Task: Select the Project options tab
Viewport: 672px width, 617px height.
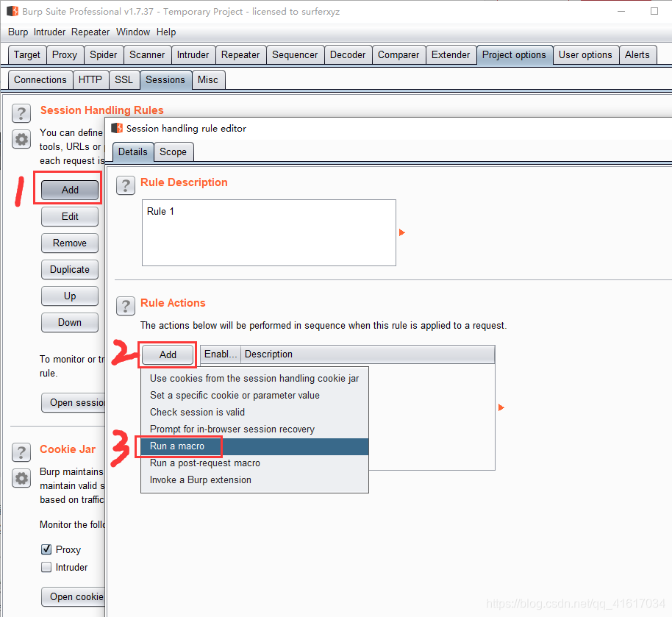Action: [x=514, y=55]
